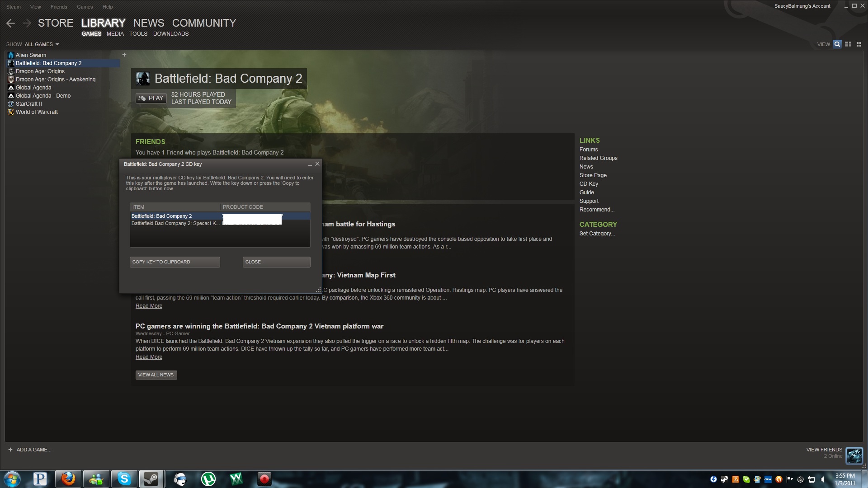Viewport: 868px width, 488px height.
Task: Switch to list view icon
Action: pyautogui.click(x=848, y=44)
